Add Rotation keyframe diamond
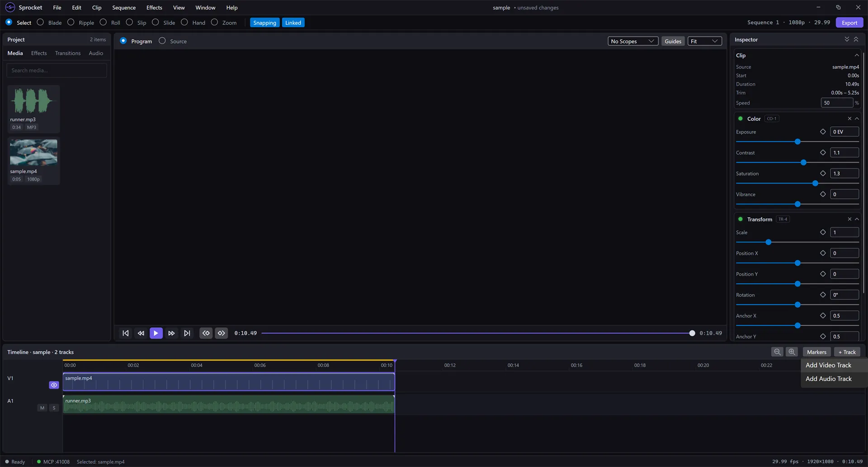This screenshot has width=868, height=467. coord(823,295)
